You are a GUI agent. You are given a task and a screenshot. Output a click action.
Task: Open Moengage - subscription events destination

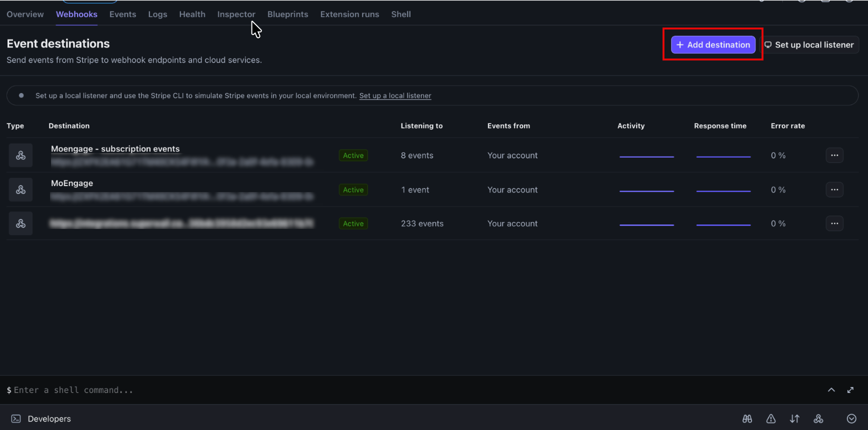pos(115,149)
